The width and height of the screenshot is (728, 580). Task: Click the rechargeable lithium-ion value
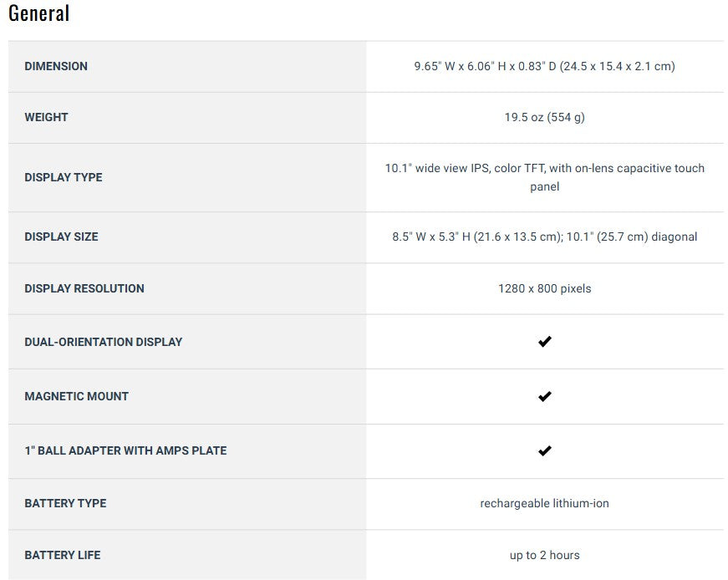coord(544,503)
